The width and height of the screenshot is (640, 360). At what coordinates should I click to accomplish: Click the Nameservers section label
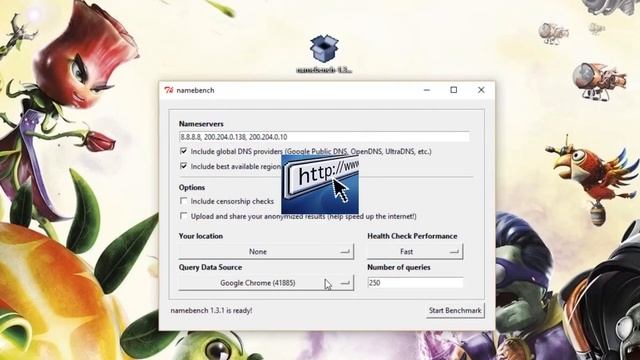pyautogui.click(x=201, y=124)
